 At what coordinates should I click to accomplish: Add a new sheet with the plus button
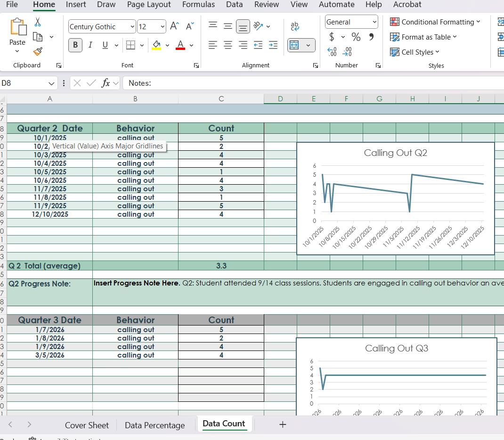tap(282, 424)
